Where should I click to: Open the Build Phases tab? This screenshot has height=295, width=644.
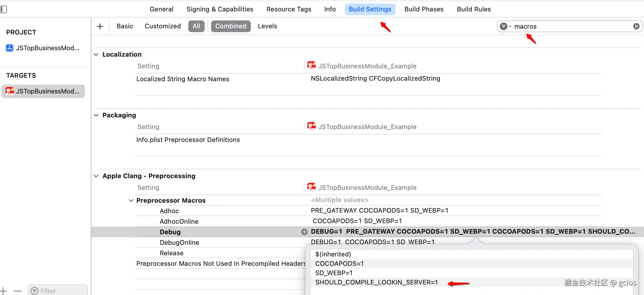click(x=424, y=9)
